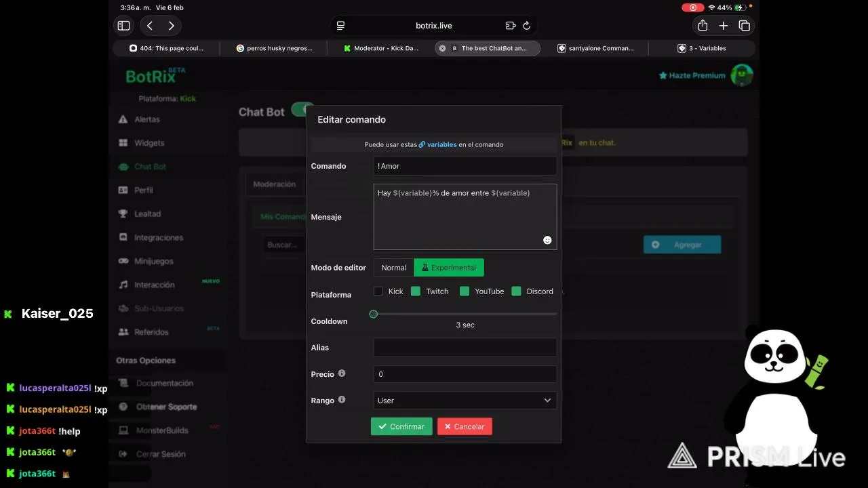Uncheck the Discord platform checkbox
This screenshot has width=868, height=488.
(516, 291)
